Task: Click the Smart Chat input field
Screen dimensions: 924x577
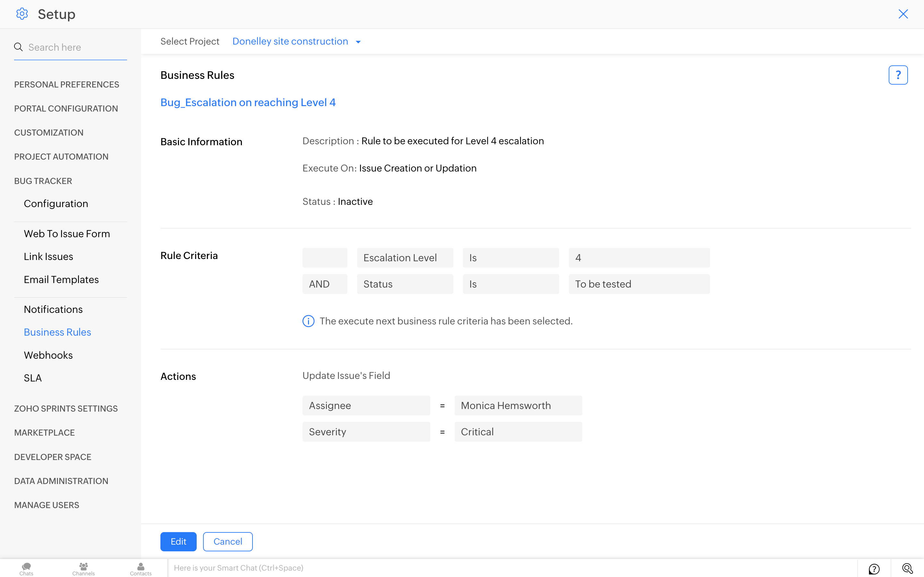Action: pos(496,568)
